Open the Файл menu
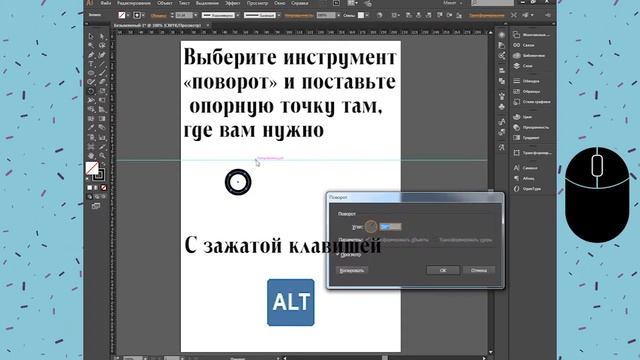 point(105,3)
